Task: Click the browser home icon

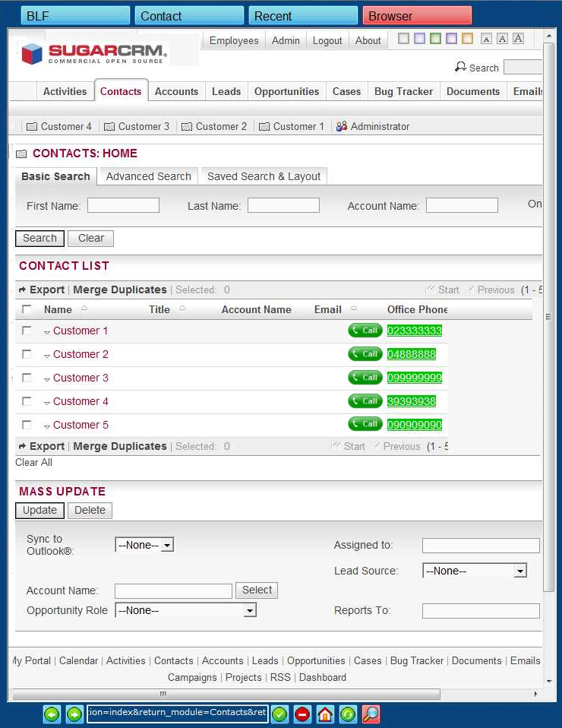Action: [x=325, y=714]
